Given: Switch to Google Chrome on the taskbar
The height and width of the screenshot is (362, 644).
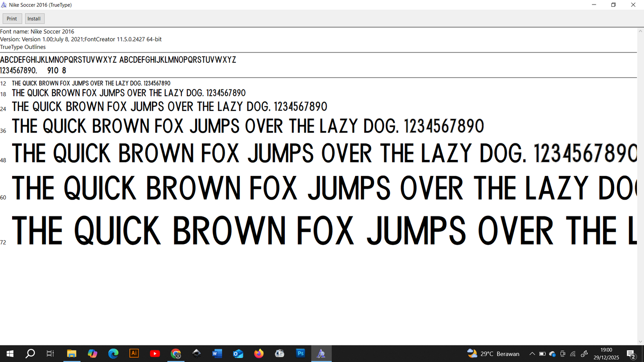Looking at the screenshot, I should pos(176,354).
